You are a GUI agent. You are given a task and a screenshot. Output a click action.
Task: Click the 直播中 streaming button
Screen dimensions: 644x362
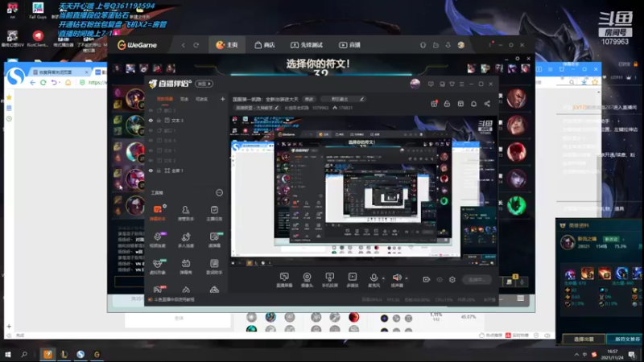click(477, 279)
